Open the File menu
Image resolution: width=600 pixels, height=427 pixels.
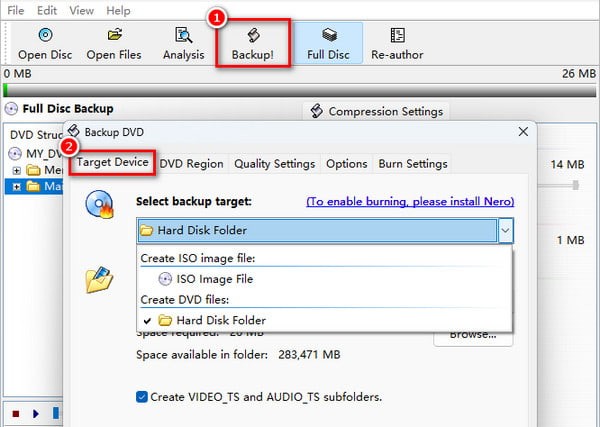[16, 10]
